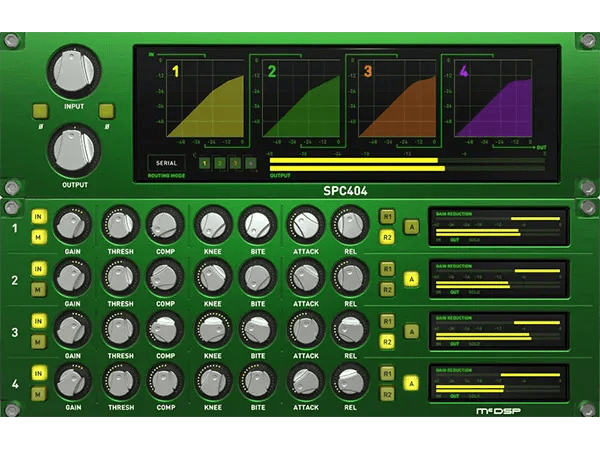Toggle right phase invert button under INPUT
Image resolution: width=600 pixels, height=450 pixels.
pyautogui.click(x=107, y=111)
